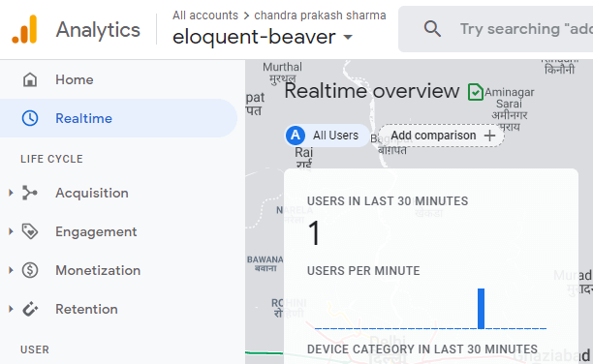Expand the Monetization section arrow
593x364 pixels.
(x=11, y=270)
